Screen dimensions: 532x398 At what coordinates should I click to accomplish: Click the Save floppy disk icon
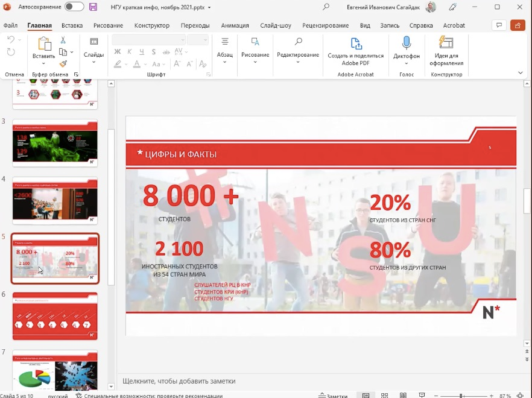pos(93,7)
